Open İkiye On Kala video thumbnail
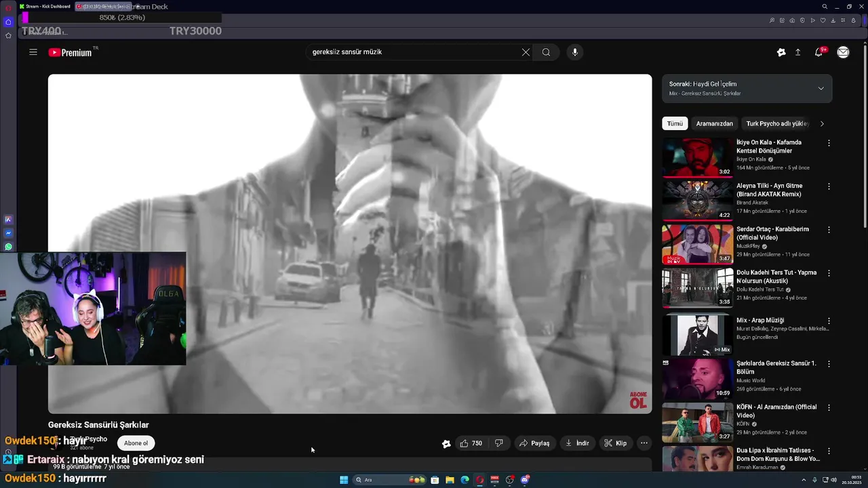The height and width of the screenshot is (488, 868). click(697, 157)
